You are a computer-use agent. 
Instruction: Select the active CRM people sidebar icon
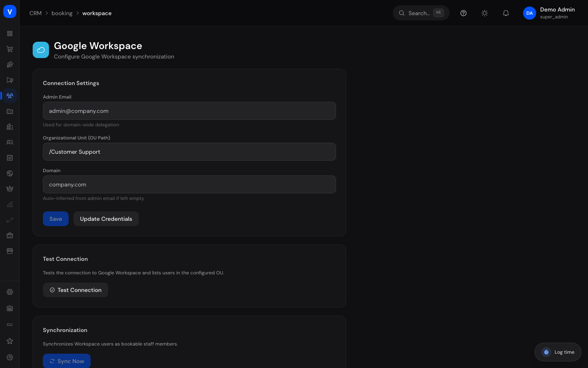tap(10, 96)
